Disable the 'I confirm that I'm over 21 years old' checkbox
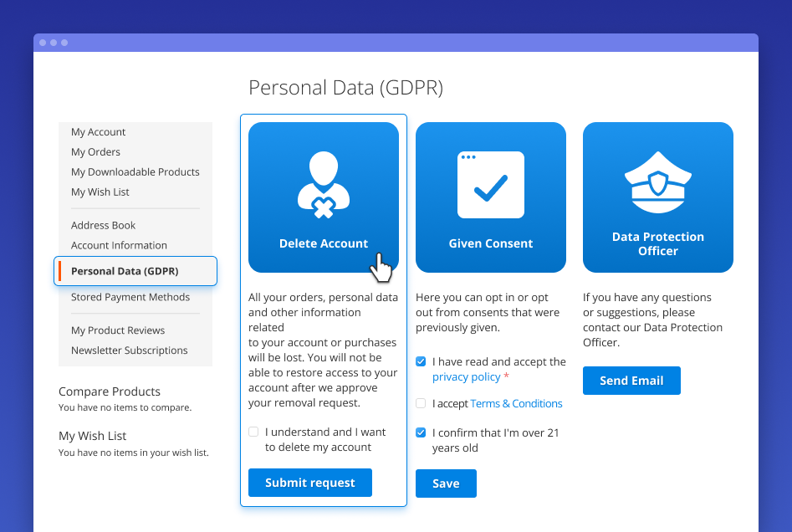Viewport: 792px width, 532px height. pos(420,432)
